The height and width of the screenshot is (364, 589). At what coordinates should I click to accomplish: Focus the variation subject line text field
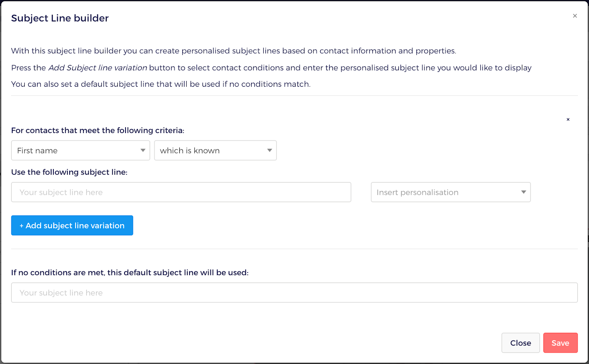pyautogui.click(x=181, y=192)
